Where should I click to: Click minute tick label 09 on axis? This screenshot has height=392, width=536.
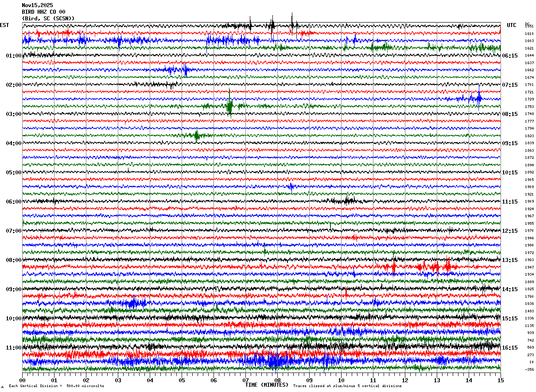(x=309, y=380)
